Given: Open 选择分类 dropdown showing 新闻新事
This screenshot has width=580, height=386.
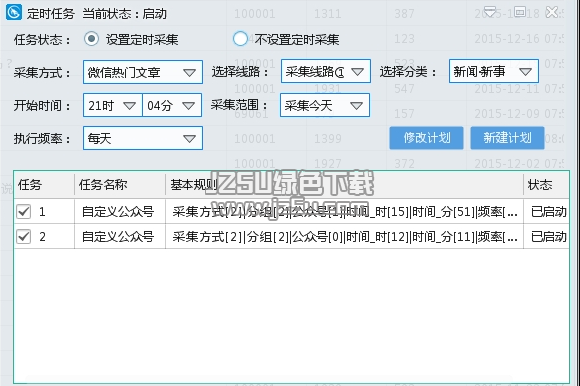Looking at the screenshot, I should (x=493, y=71).
